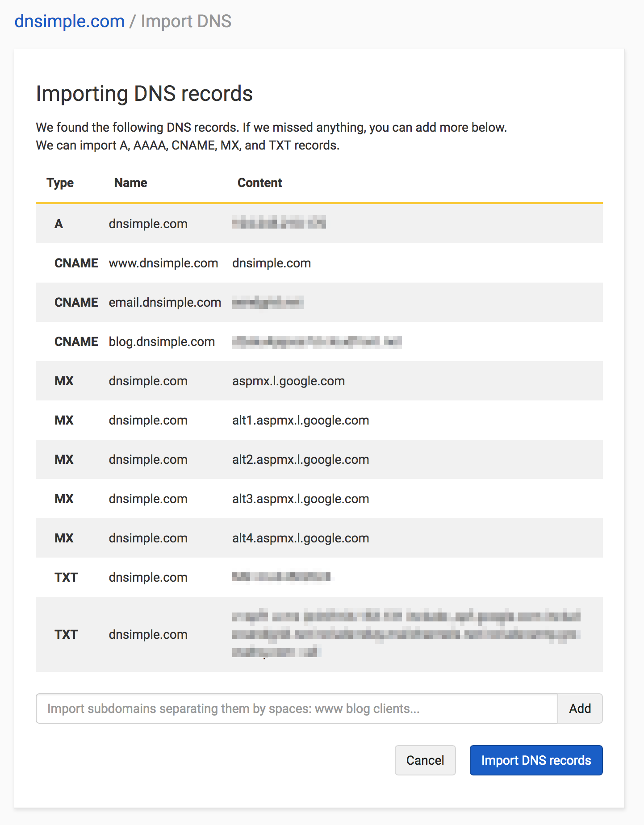Image resolution: width=644 pixels, height=825 pixels.
Task: Click the Type column header
Action: coord(60,183)
